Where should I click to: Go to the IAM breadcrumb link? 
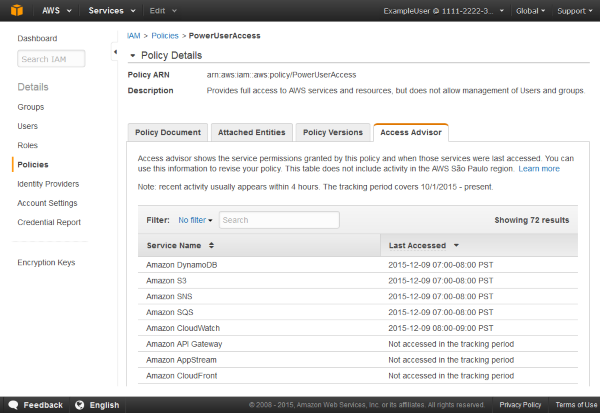[x=134, y=36]
